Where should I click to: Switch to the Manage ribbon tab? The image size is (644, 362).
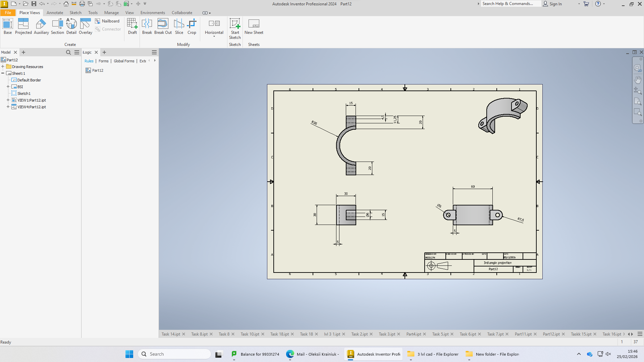tap(111, 13)
